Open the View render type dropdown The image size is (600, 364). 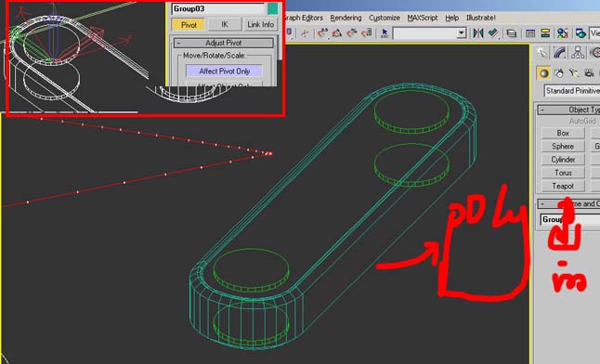pyautogui.click(x=594, y=33)
